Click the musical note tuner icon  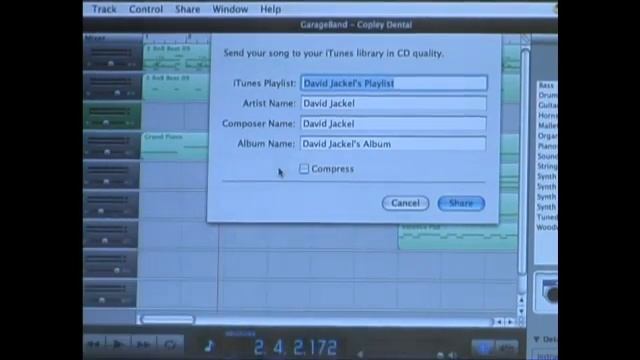coord(209,346)
